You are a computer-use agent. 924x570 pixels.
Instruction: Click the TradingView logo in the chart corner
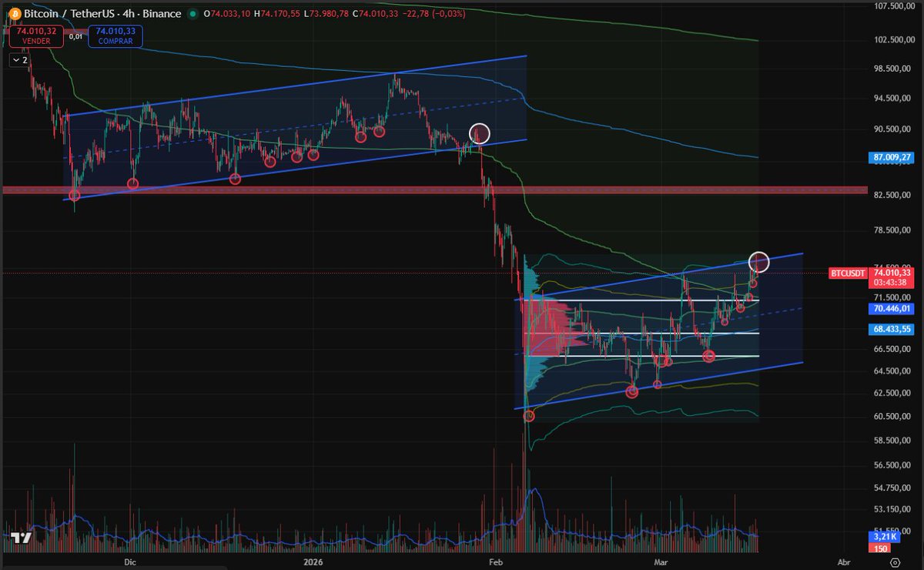(x=19, y=538)
